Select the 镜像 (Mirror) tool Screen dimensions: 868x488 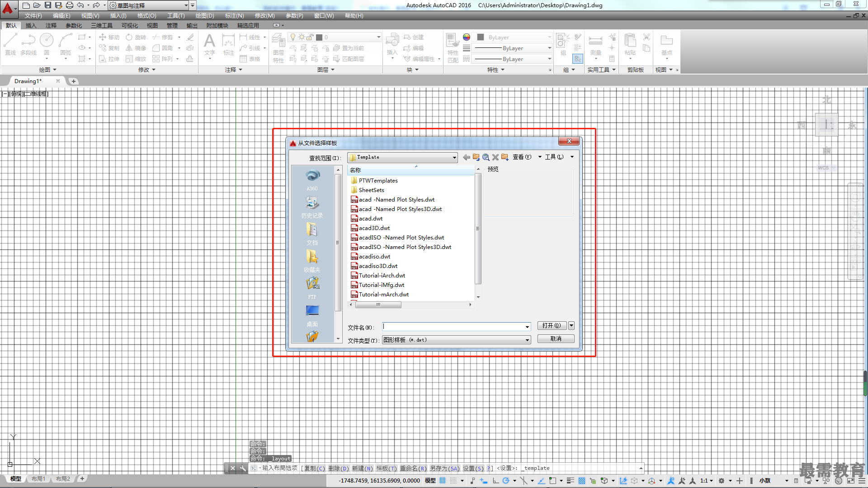136,48
